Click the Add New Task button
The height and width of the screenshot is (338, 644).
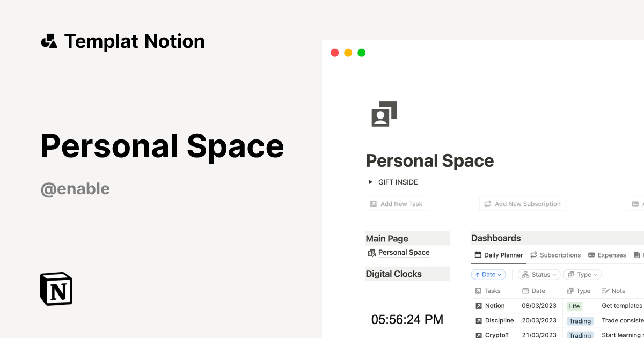(397, 204)
